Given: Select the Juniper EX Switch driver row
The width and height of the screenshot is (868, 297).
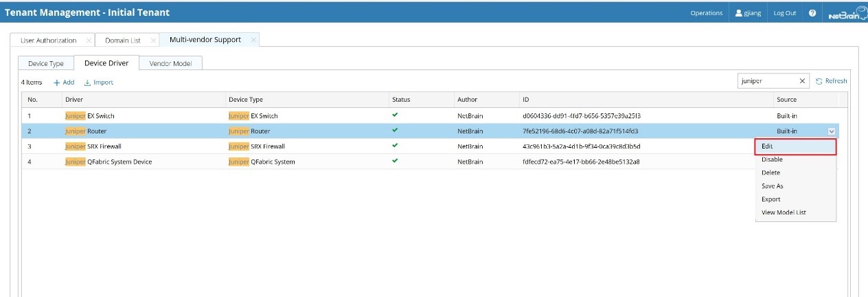Looking at the screenshot, I should [x=430, y=115].
